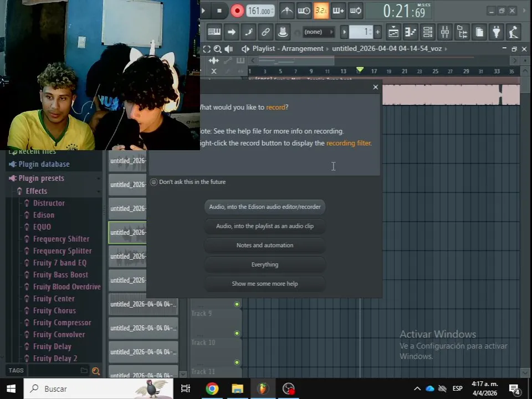Choose Notes and automation
This screenshot has height=399, width=532.
click(265, 245)
